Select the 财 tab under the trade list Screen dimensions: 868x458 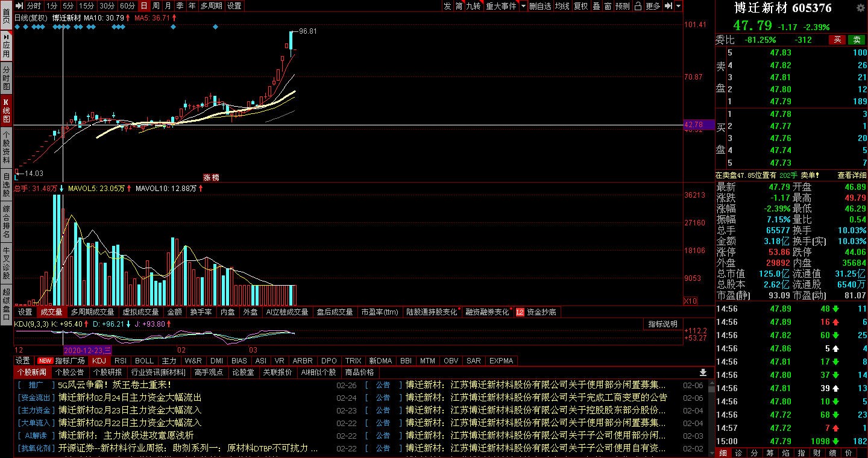coord(817,453)
